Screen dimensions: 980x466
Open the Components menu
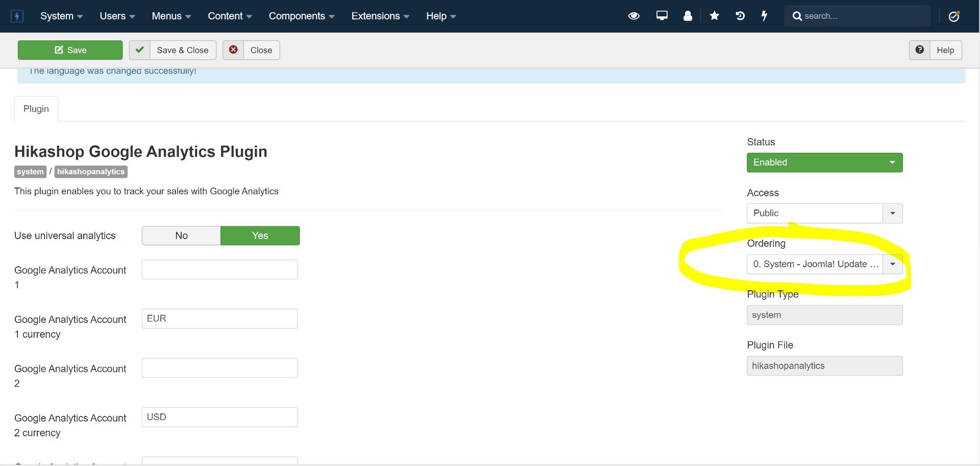click(302, 16)
